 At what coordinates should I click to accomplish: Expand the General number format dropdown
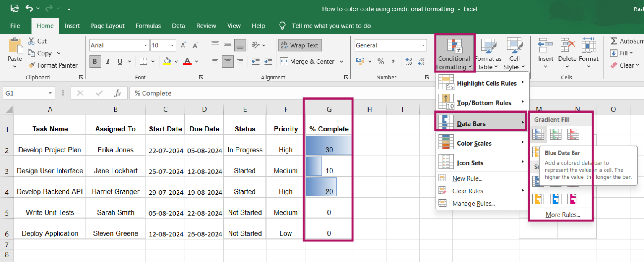[423, 45]
